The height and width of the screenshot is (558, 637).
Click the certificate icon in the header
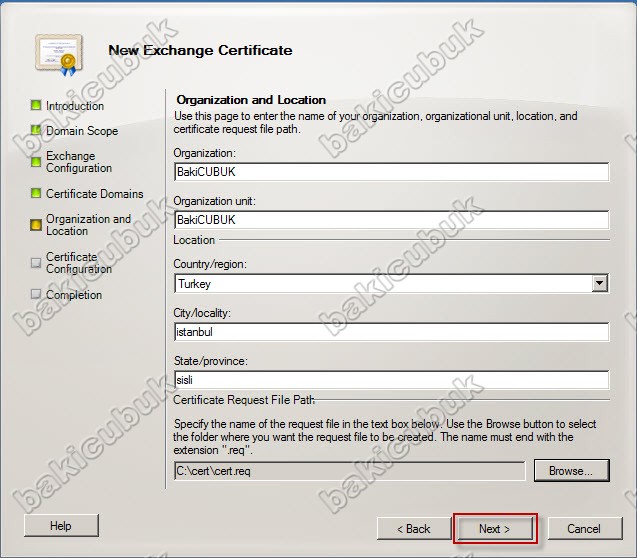[60, 55]
